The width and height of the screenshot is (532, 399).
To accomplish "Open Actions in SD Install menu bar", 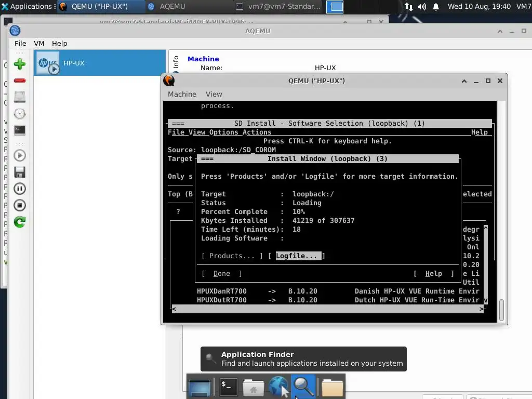I will pyautogui.click(x=257, y=132).
